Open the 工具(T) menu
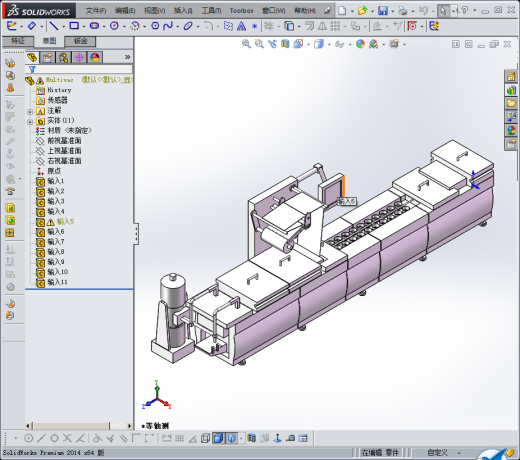Screen dimensions: 520x460 [x=211, y=11]
